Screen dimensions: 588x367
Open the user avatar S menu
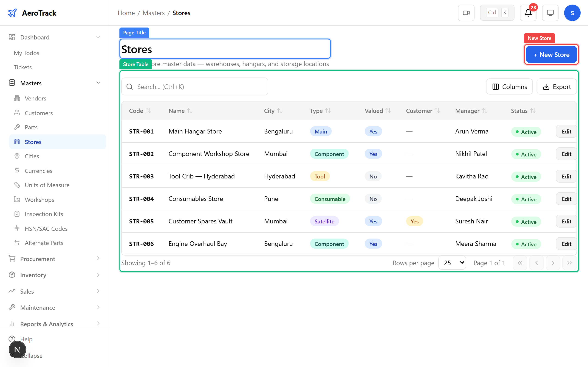click(x=572, y=13)
